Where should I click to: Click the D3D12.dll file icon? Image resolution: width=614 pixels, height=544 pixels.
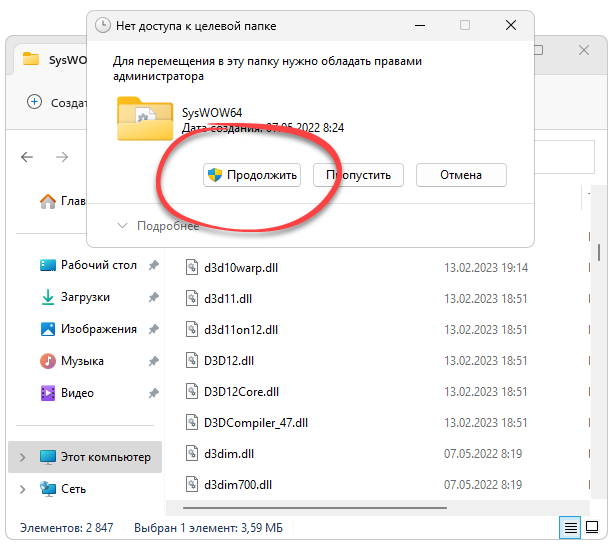tap(191, 360)
